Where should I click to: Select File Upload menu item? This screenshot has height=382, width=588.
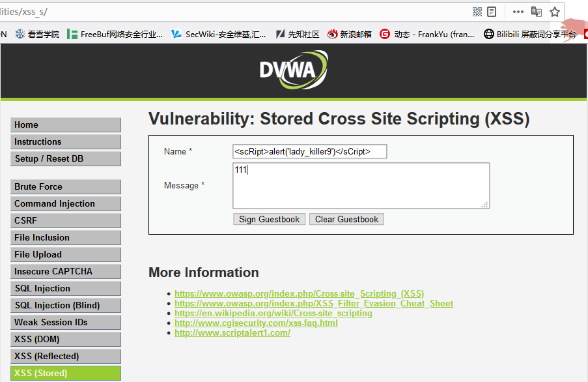tap(66, 254)
